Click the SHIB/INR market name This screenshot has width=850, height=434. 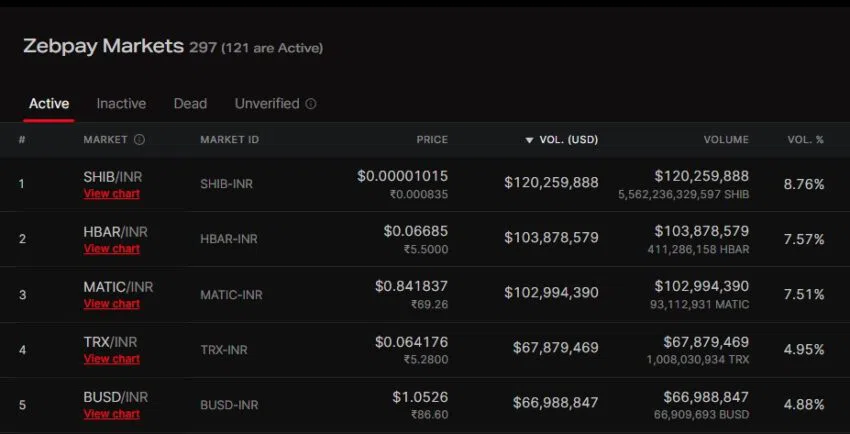pyautogui.click(x=115, y=177)
